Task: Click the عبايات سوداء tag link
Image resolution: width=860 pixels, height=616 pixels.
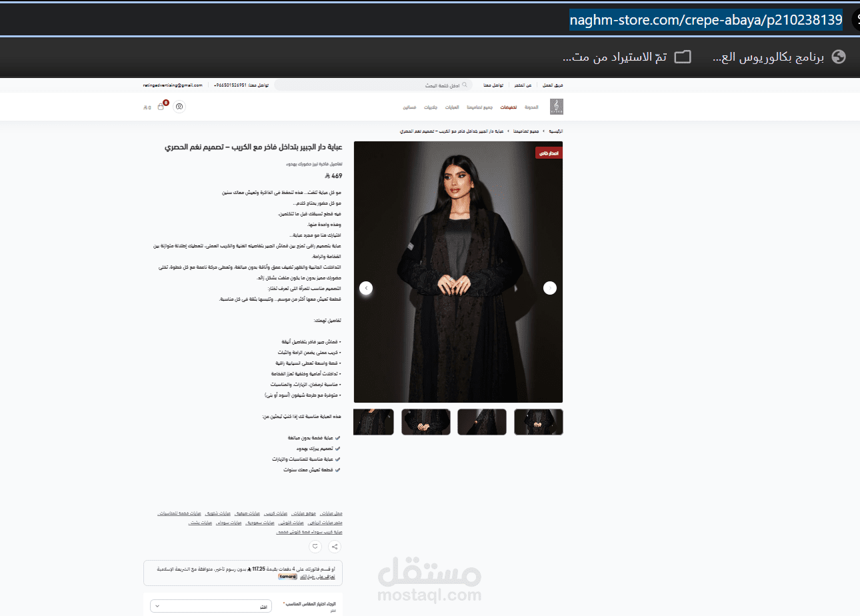Action: pos(229,523)
